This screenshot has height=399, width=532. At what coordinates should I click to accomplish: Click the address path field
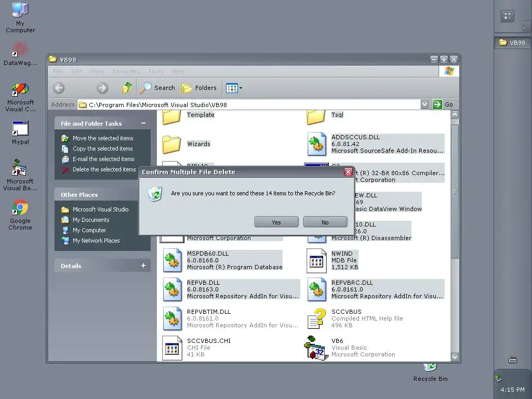coord(249,104)
